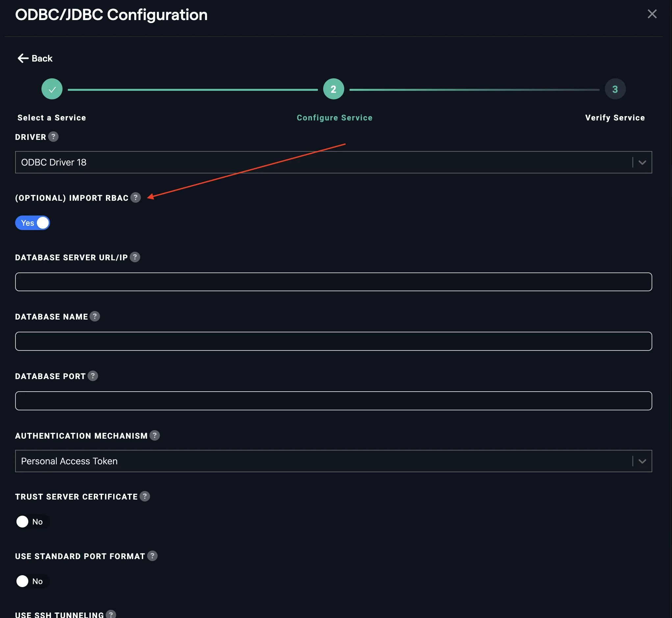Open the Database Port help tooltip
The height and width of the screenshot is (618, 672).
pyautogui.click(x=93, y=375)
